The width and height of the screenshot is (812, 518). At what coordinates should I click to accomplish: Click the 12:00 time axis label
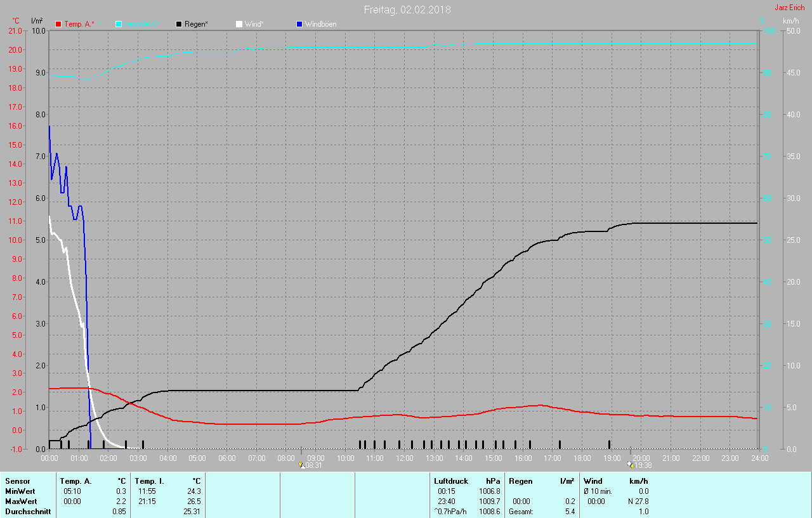tap(404, 458)
